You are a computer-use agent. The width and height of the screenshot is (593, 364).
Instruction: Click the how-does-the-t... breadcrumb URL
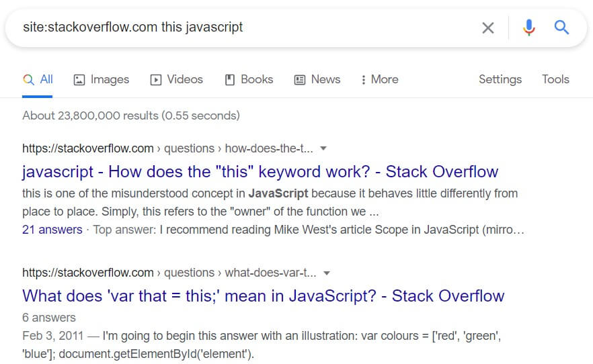point(167,148)
